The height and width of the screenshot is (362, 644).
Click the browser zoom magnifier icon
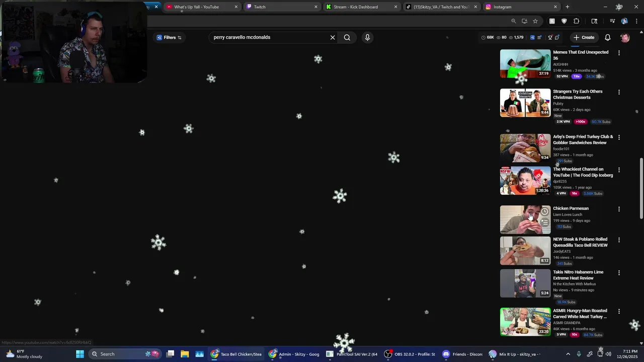click(x=513, y=21)
